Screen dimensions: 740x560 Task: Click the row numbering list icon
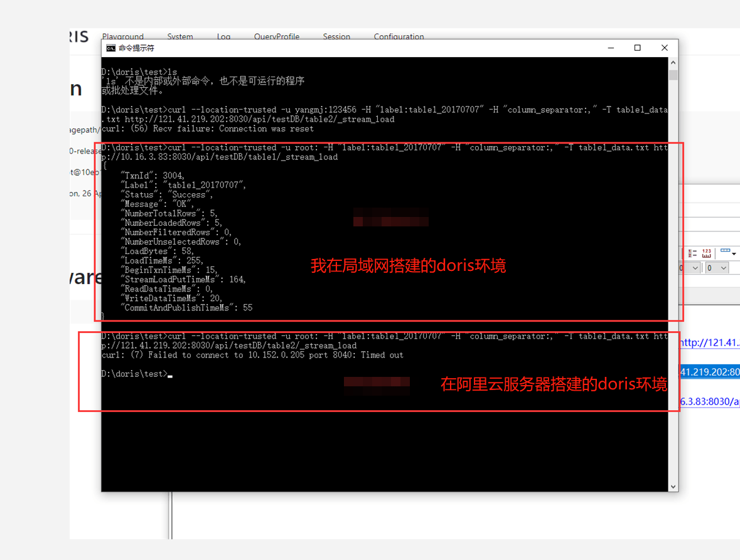tap(692, 253)
